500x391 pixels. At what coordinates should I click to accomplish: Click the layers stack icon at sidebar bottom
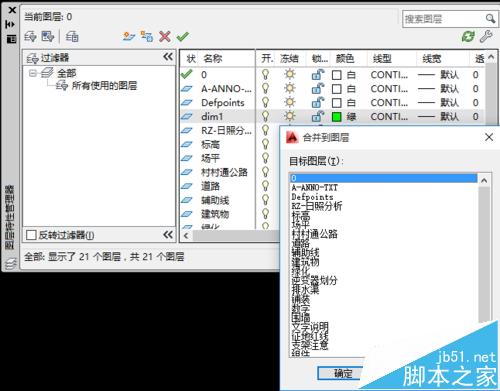pos(11,263)
